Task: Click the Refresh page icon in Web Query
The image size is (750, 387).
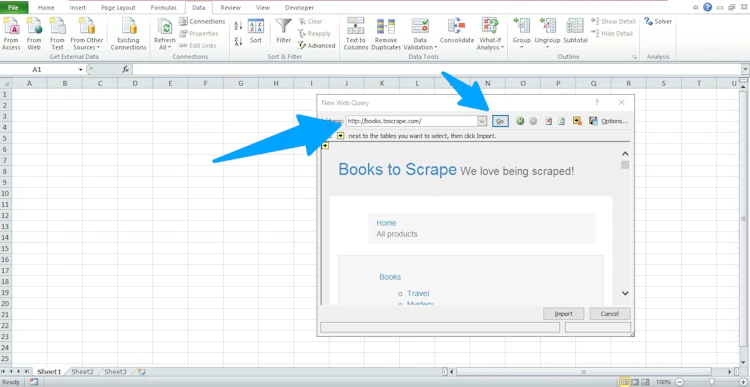Action: pos(562,122)
